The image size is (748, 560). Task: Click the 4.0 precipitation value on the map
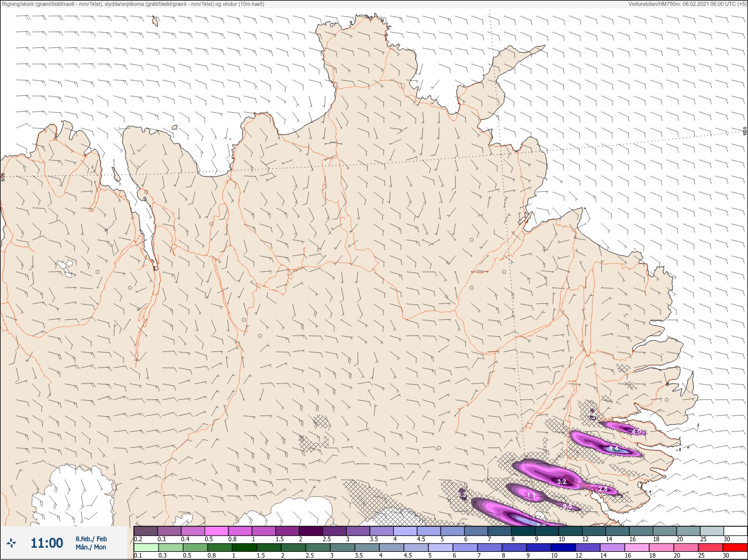pos(636,431)
